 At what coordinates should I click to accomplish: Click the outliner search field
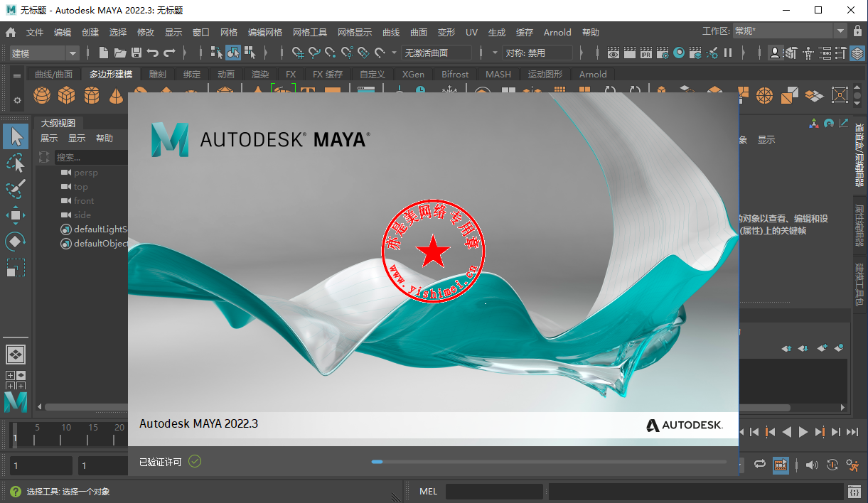pos(91,157)
